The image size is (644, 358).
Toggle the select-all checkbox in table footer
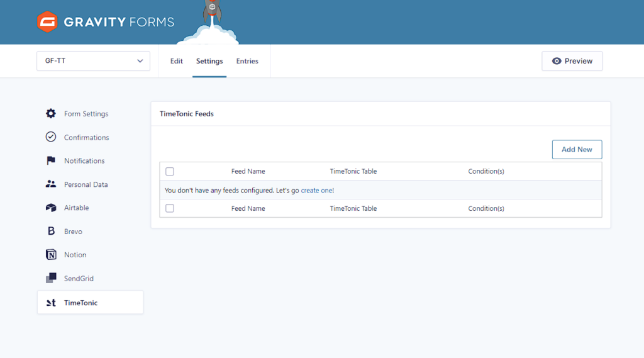pos(170,208)
